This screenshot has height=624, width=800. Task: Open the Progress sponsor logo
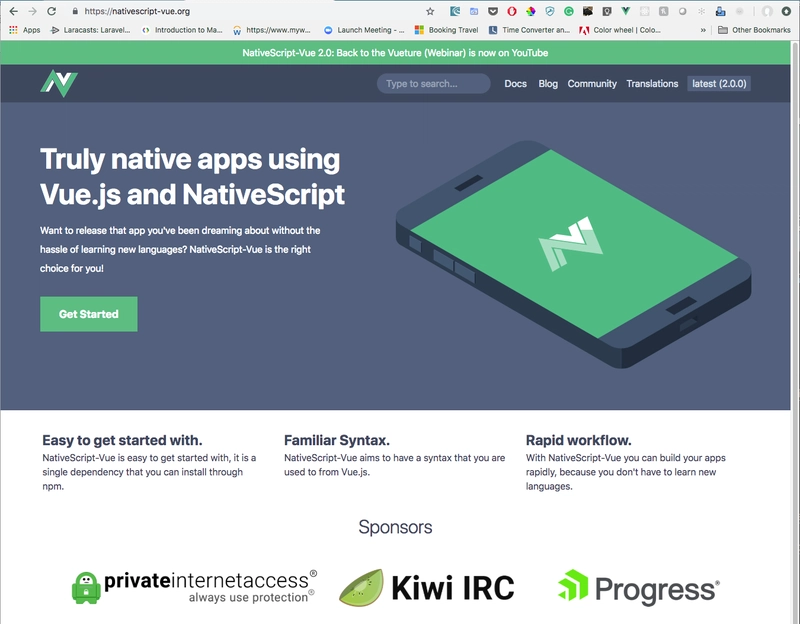pos(639,588)
